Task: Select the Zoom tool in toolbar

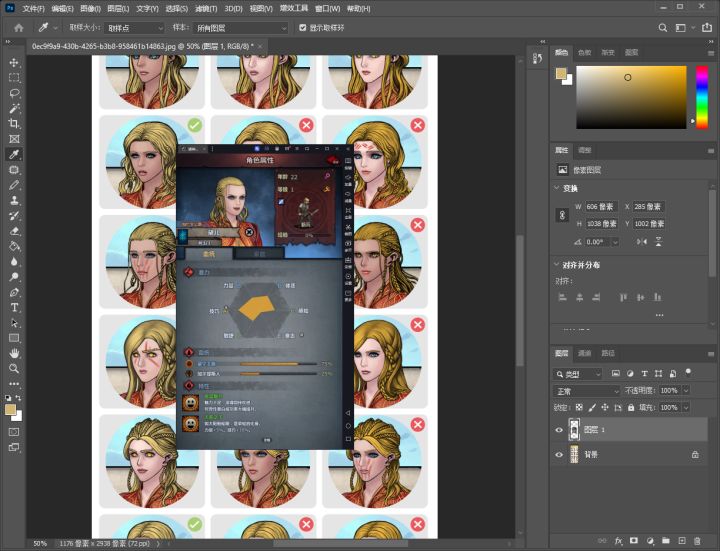Action: [14, 368]
